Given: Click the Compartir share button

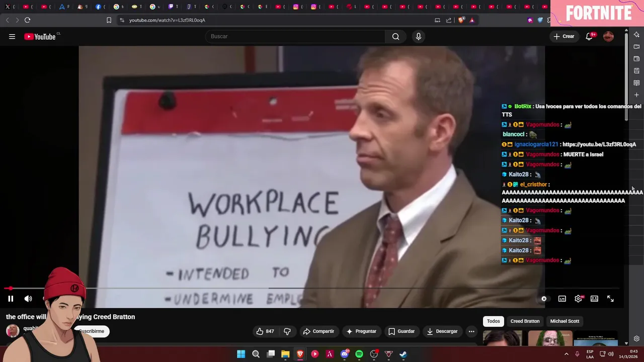Looking at the screenshot, I should 318,331.
